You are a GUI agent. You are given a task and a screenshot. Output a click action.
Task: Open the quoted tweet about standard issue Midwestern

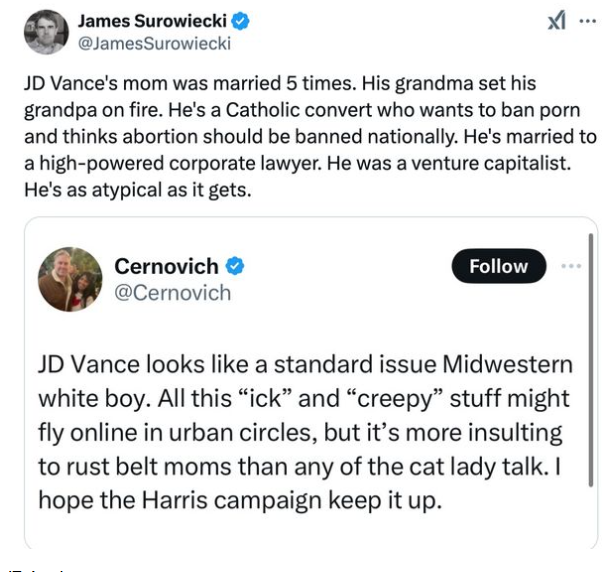(x=311, y=382)
